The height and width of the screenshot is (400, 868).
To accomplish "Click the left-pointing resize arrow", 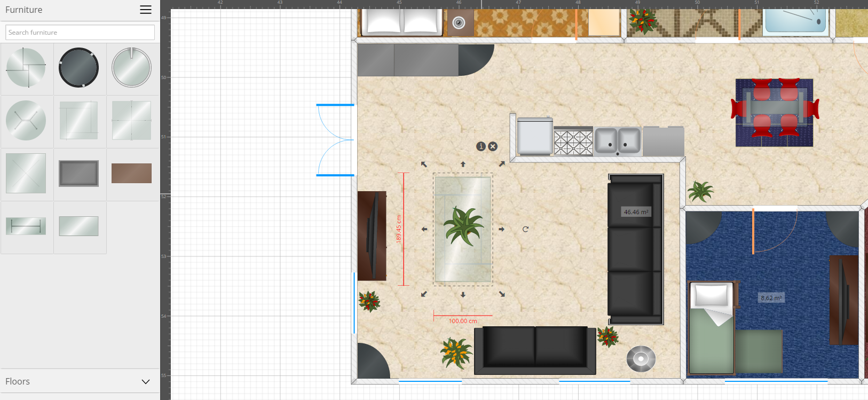I will tap(424, 229).
